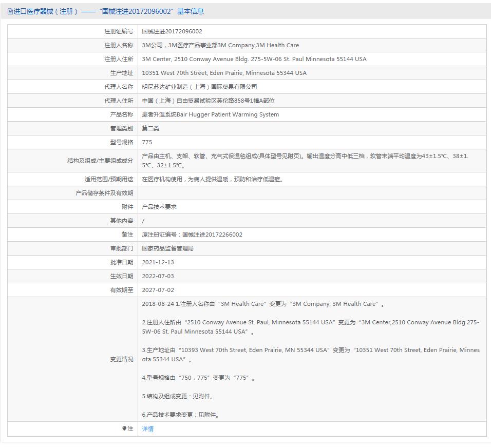Select the 注 label in the last row
This screenshot has width=491, height=448.
click(130, 428)
